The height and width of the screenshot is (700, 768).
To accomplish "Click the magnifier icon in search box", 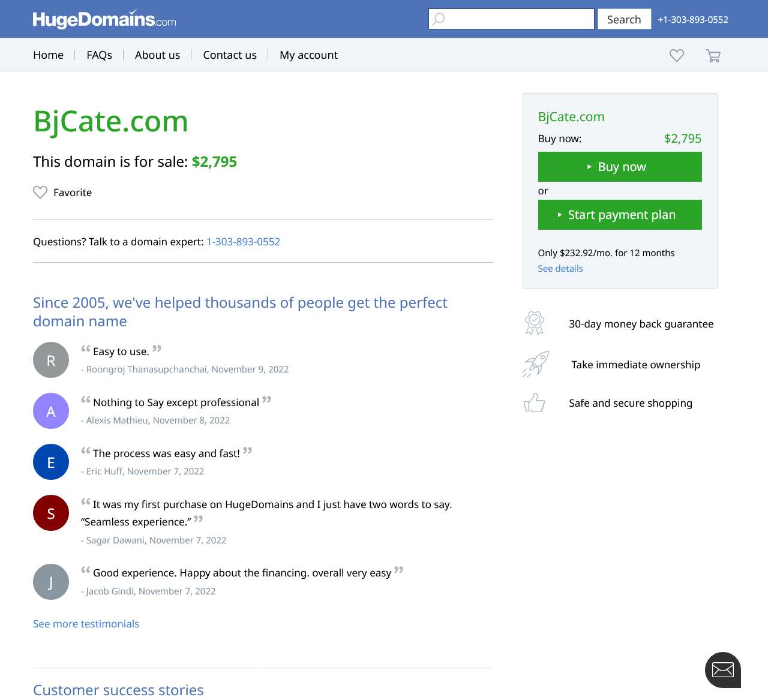I will [x=439, y=19].
